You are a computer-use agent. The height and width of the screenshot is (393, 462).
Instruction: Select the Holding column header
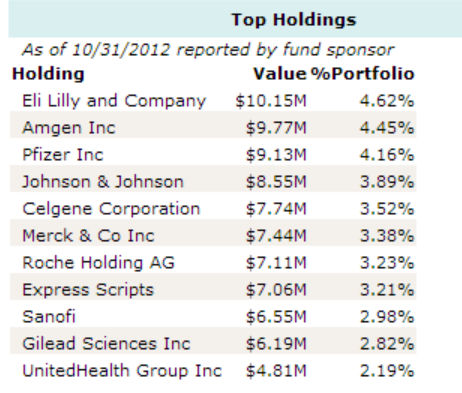point(48,74)
